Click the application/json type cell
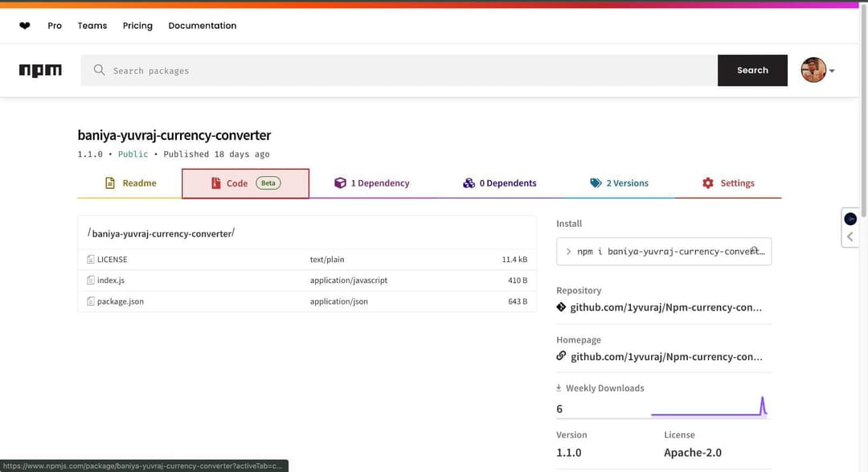 coord(339,302)
